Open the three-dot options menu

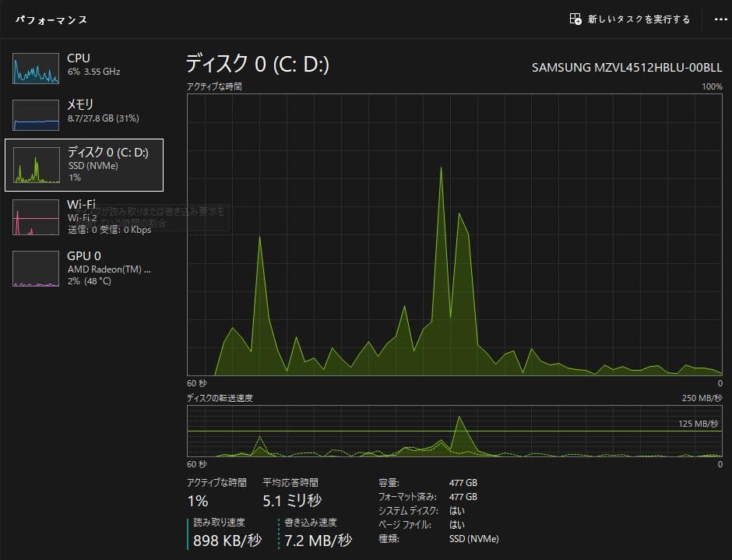click(x=720, y=20)
